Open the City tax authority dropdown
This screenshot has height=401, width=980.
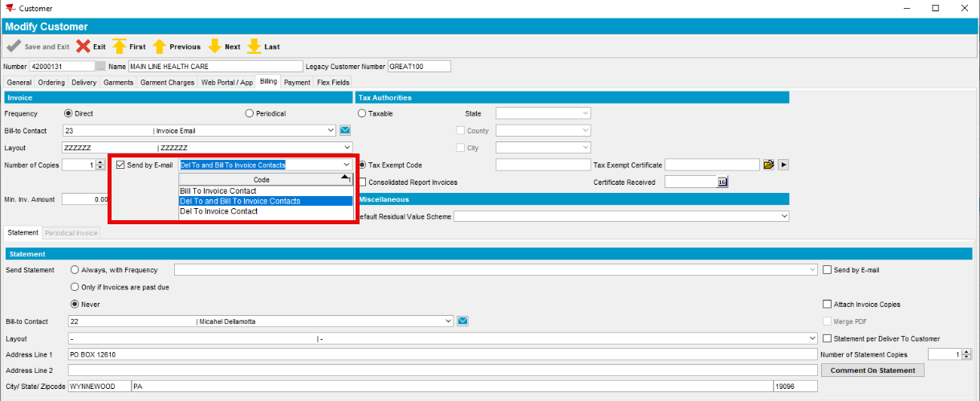pos(585,148)
